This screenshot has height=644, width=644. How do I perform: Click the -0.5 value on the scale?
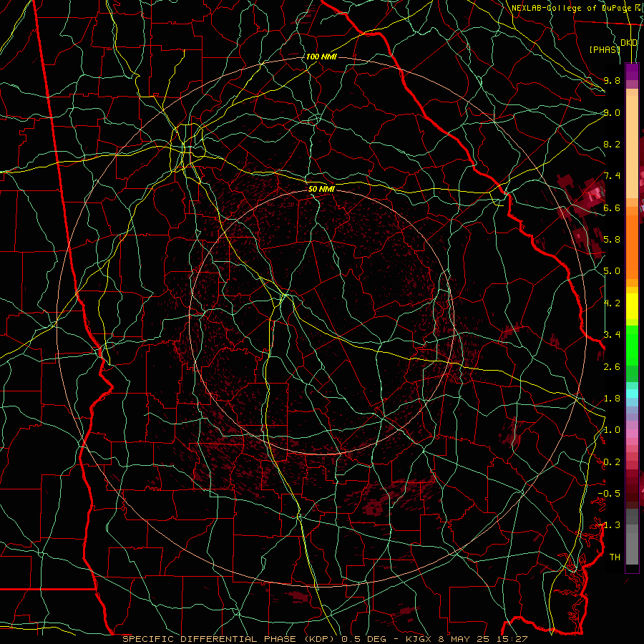point(610,493)
